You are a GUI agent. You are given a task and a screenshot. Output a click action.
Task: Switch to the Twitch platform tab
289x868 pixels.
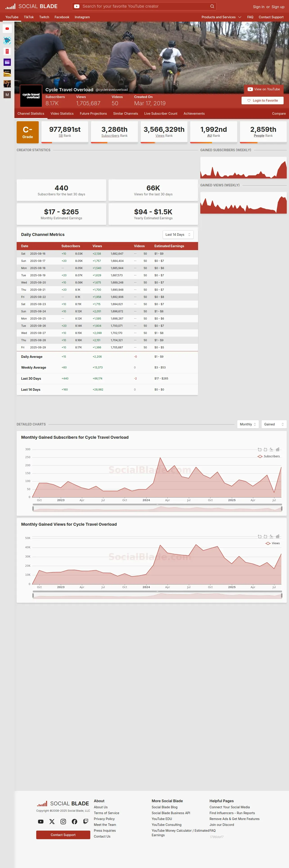pos(44,17)
